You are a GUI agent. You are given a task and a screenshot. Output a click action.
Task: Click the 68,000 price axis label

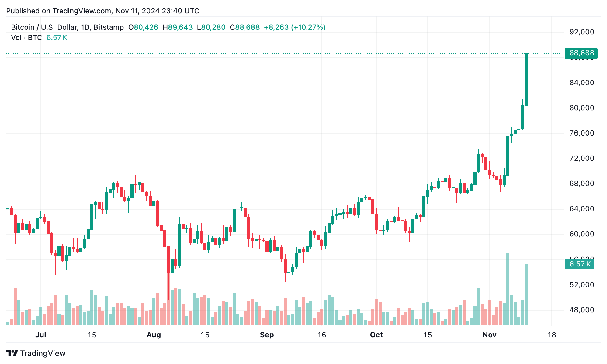click(581, 184)
